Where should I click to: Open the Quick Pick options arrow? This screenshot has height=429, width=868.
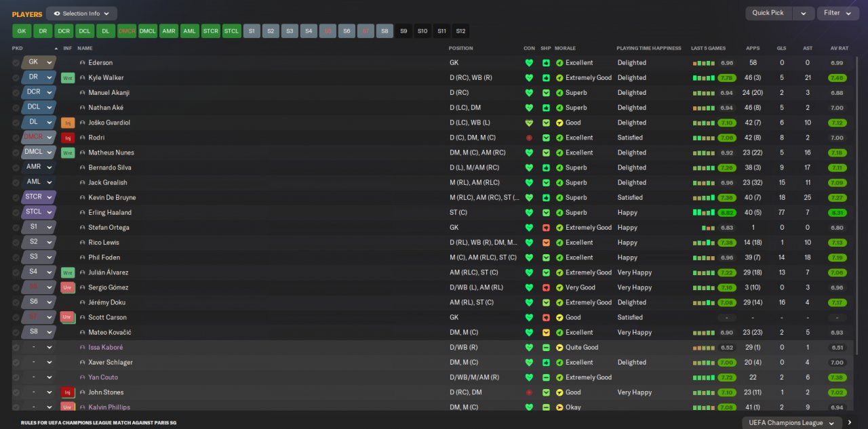(804, 13)
